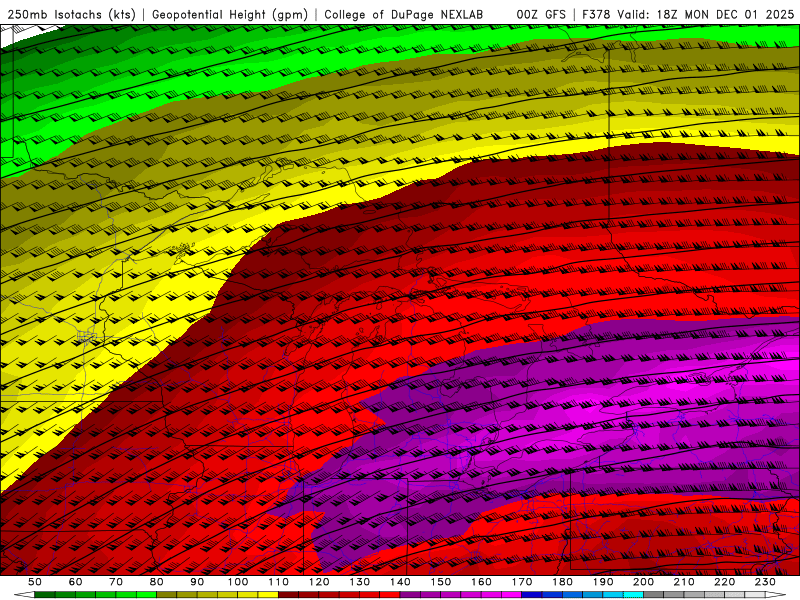Click the "Geopotential Height (gpm)" header label

230,15
